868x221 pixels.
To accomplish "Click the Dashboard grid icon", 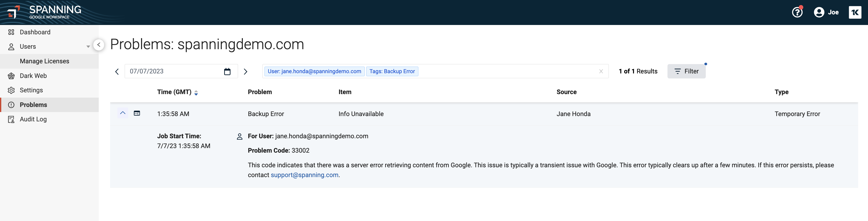I will (x=11, y=32).
